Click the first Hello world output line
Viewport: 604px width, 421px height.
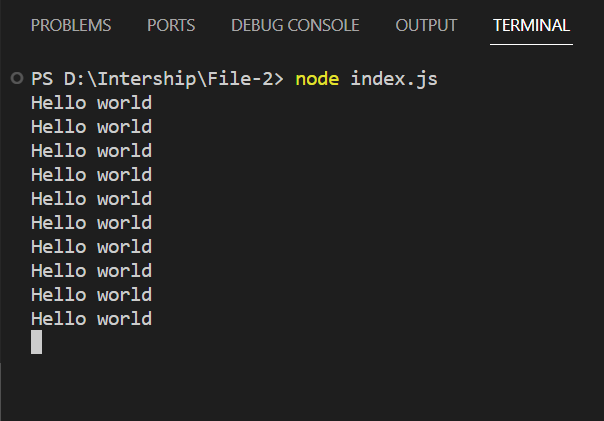coord(92,103)
